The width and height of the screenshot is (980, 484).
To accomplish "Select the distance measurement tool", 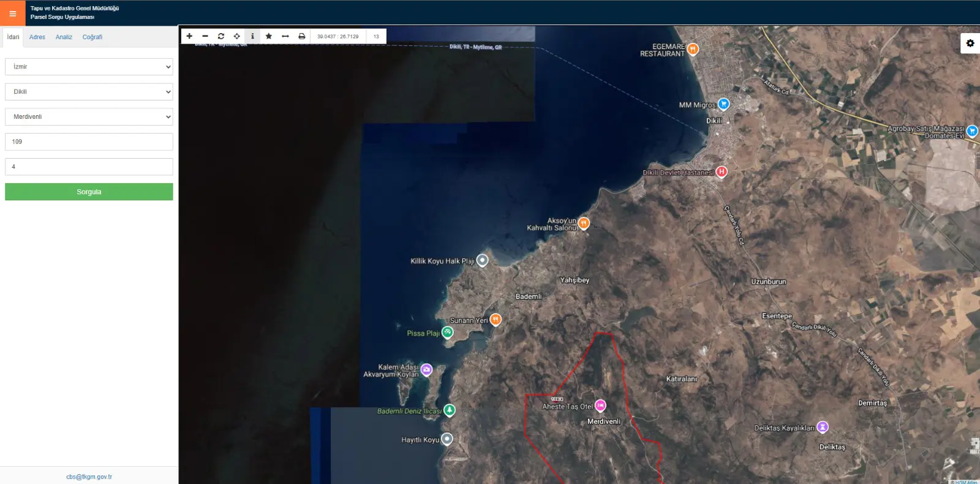I will (285, 36).
